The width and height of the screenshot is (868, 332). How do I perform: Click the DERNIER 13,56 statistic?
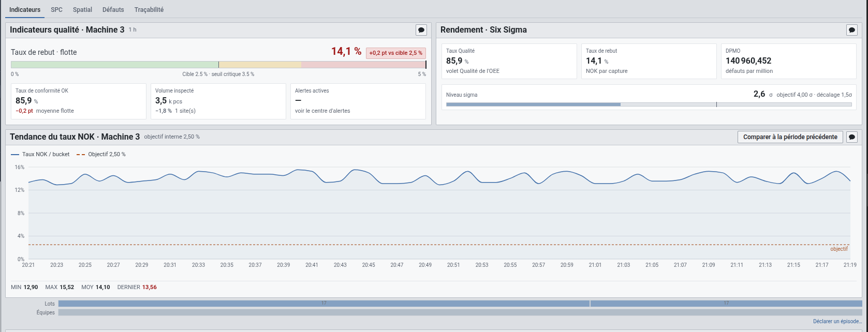pyautogui.click(x=137, y=287)
